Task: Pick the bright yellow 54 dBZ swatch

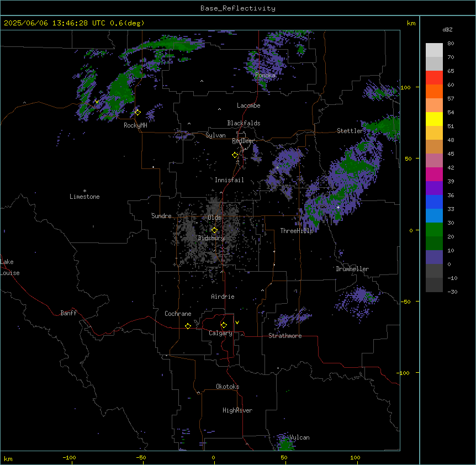Action: click(434, 119)
